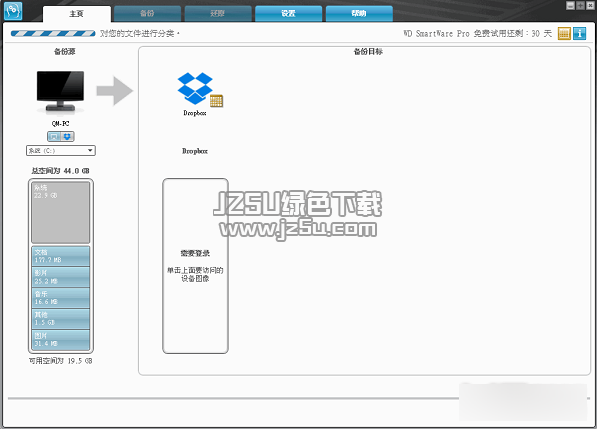Select the 图片 31.4 MB category bar

(x=61, y=340)
